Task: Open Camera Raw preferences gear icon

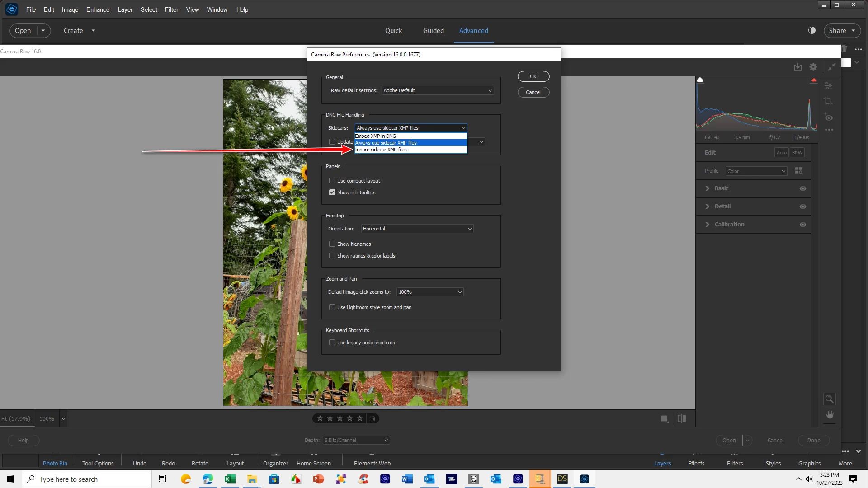Action: (813, 67)
